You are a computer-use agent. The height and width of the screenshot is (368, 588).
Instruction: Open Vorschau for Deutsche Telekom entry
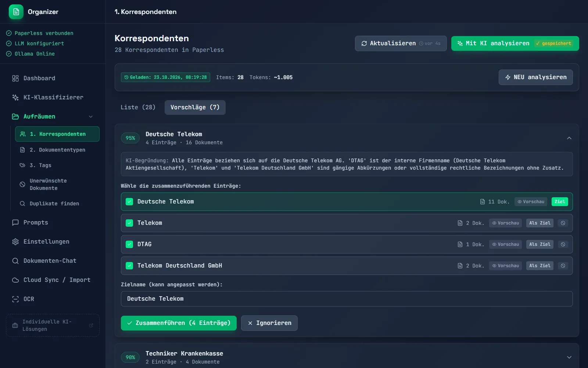531,202
